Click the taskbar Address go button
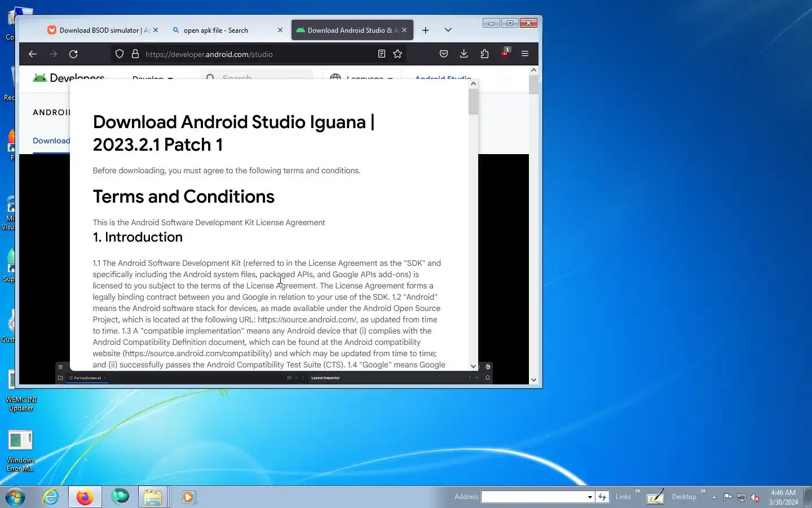The height and width of the screenshot is (508, 812). pos(602,497)
